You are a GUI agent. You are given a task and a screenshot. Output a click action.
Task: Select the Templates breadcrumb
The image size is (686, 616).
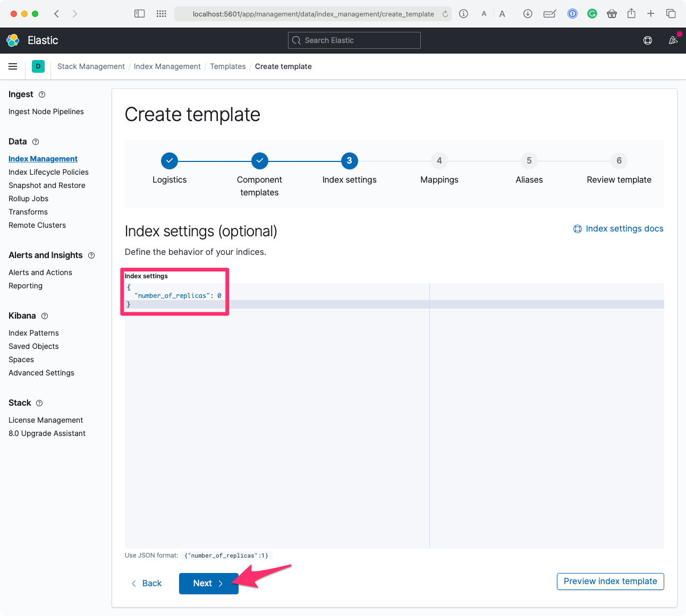227,66
